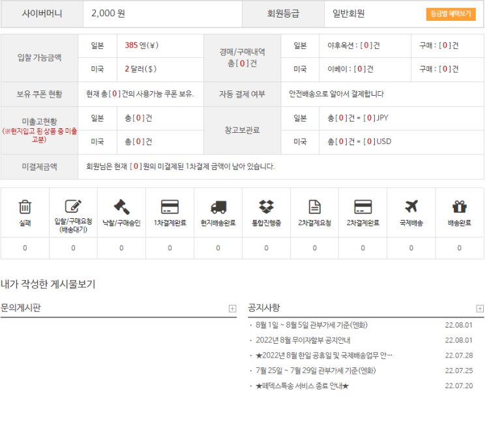Click 안전배송으로 알아서 결제합니다 text
The image size is (504, 422).
tap(336, 94)
